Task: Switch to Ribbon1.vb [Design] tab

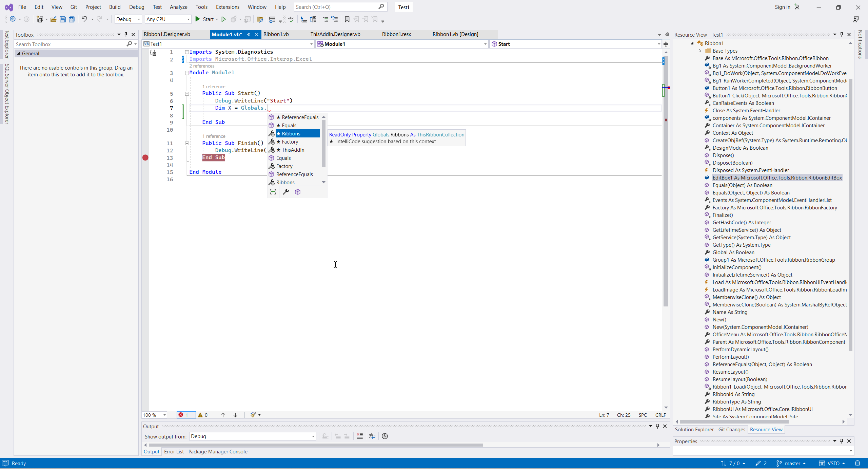Action: point(455,34)
